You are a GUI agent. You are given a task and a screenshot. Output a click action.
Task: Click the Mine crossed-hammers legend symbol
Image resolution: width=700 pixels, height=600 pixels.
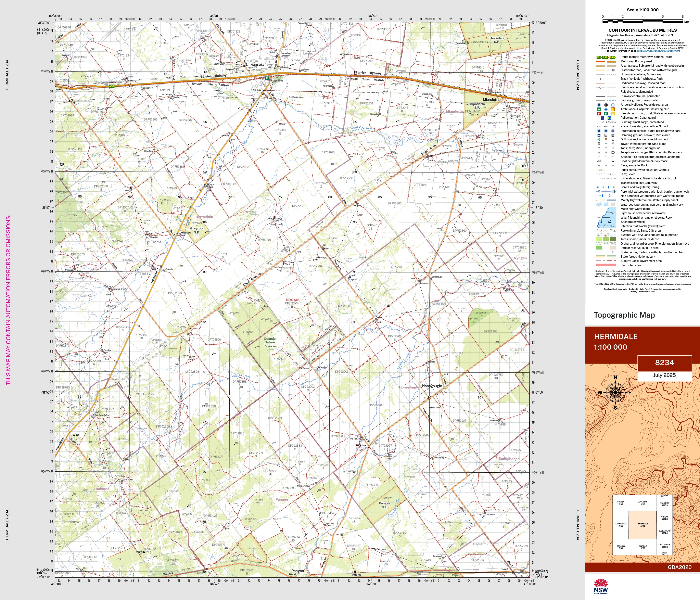click(x=613, y=148)
